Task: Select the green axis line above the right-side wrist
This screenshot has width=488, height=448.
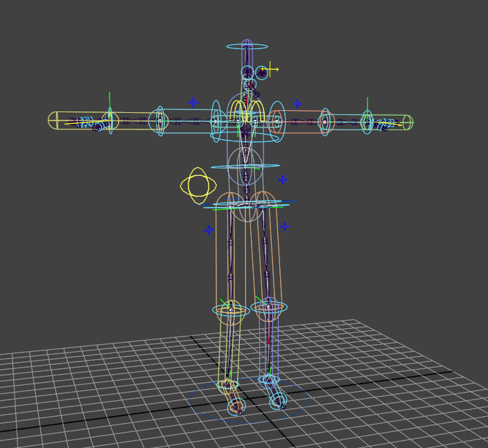Action: [x=367, y=104]
